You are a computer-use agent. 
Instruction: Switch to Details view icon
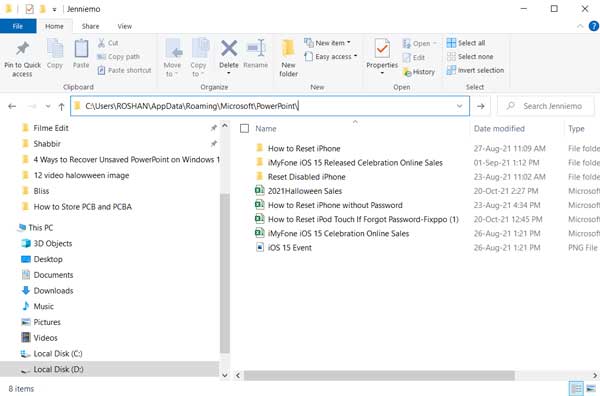pyautogui.click(x=576, y=389)
